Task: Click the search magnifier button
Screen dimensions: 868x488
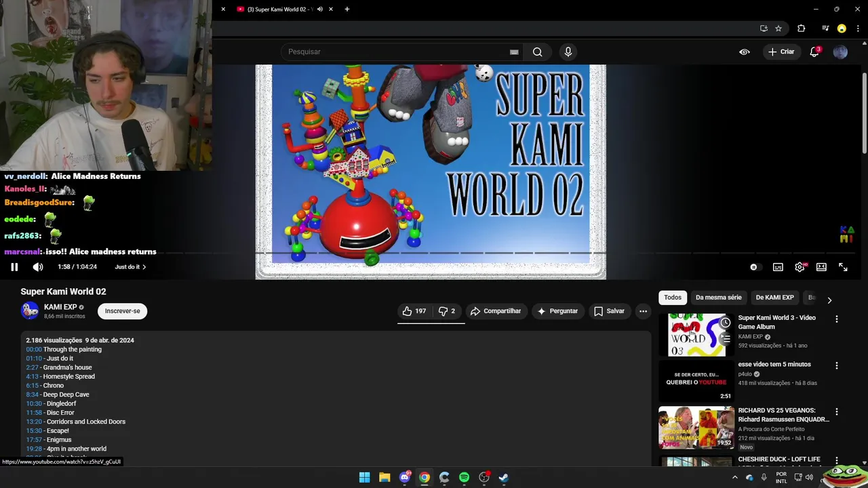Action: pos(537,52)
